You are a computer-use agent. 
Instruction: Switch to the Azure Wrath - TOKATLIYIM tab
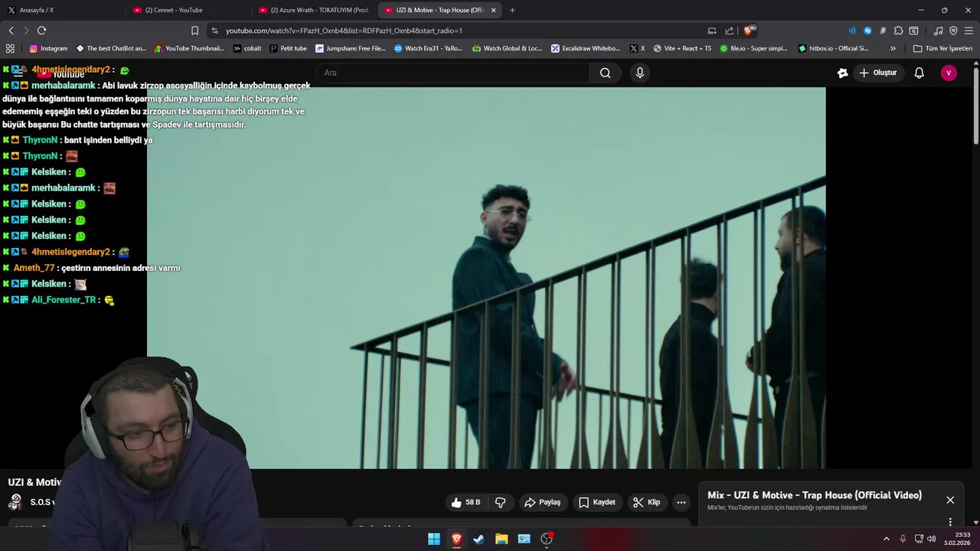coord(315,10)
